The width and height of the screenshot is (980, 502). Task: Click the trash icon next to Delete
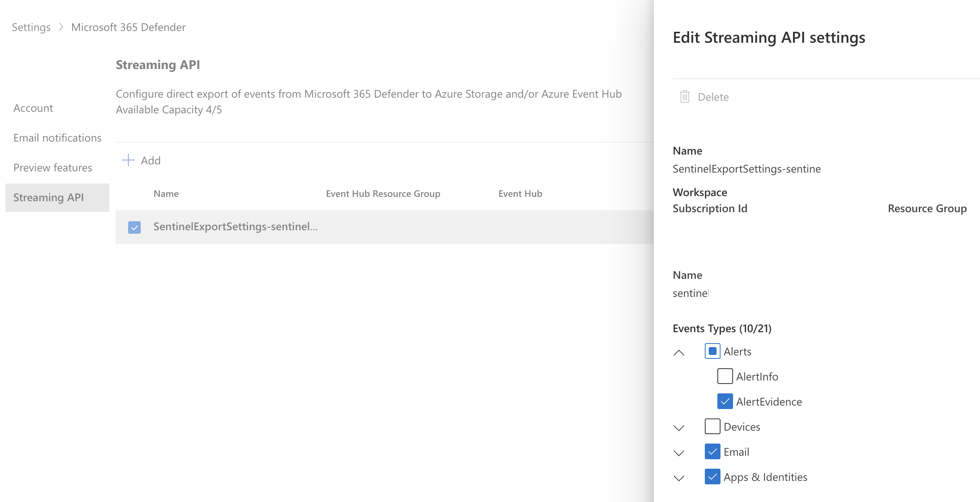[684, 97]
